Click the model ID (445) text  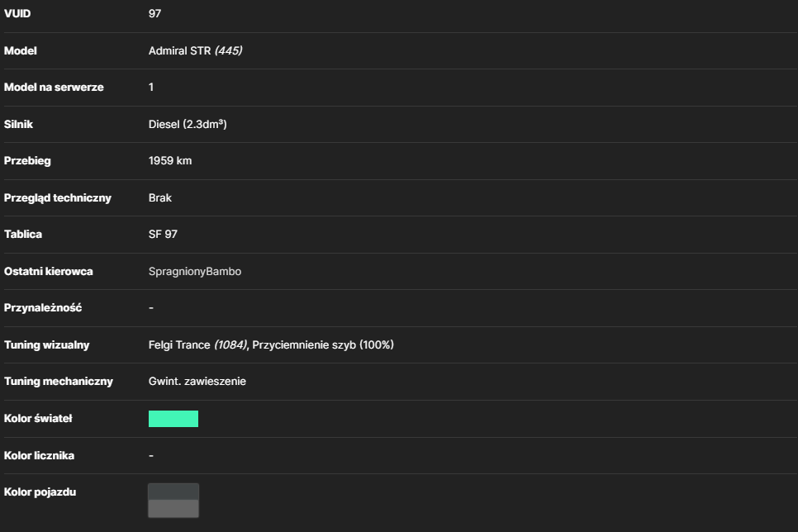228,50
